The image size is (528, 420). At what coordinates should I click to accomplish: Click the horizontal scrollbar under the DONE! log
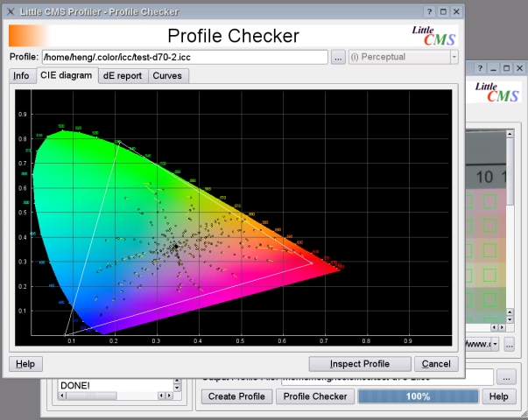coord(116,395)
